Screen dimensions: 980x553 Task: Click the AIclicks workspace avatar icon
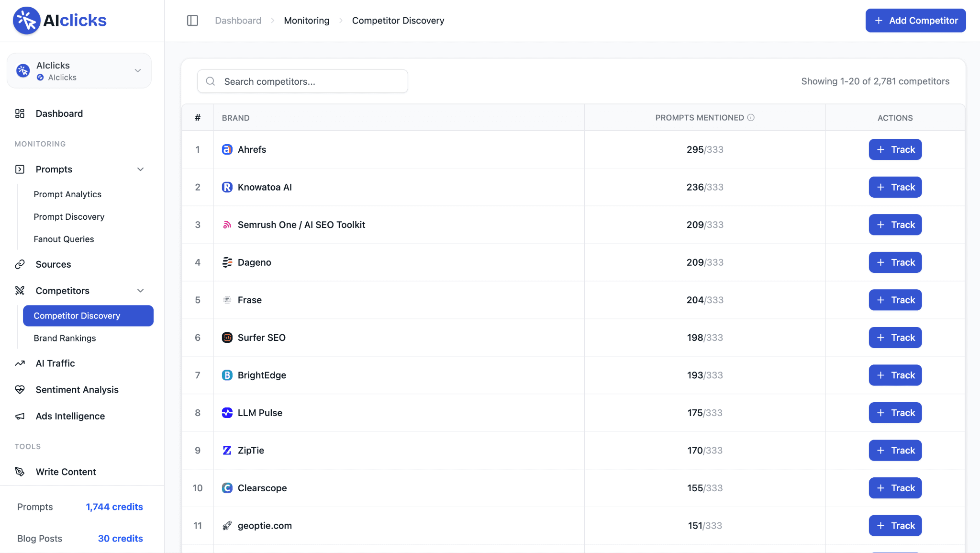pyautogui.click(x=23, y=70)
